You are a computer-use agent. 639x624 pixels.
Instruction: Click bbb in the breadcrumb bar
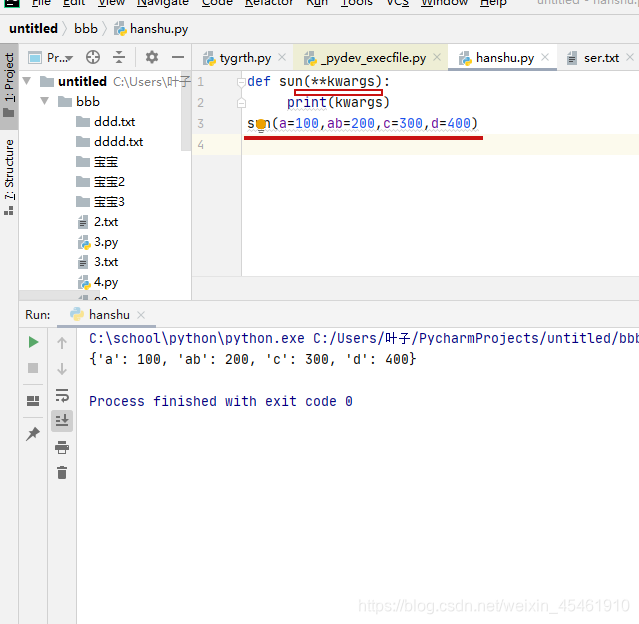point(86,29)
